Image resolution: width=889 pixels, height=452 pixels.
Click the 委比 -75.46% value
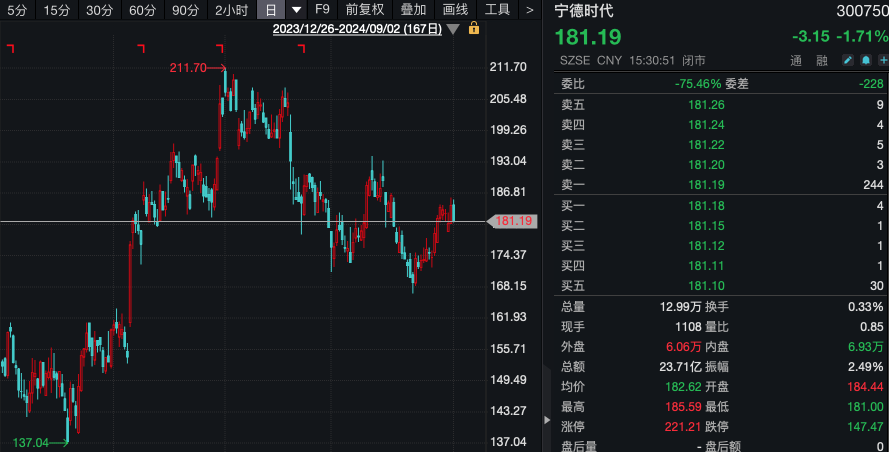(x=698, y=84)
